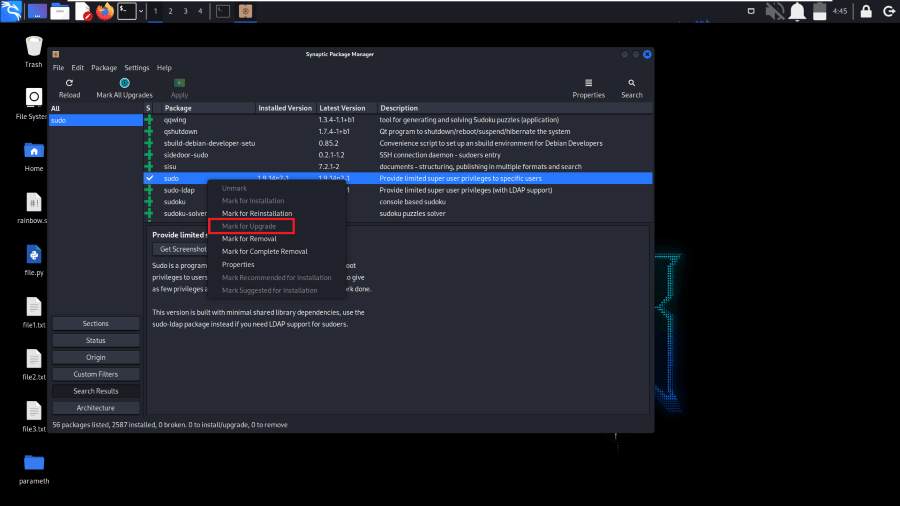Open the Help menu

164,68
